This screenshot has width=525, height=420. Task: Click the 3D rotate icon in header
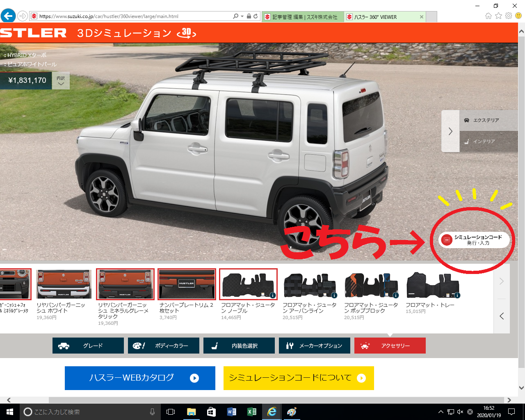tap(186, 33)
